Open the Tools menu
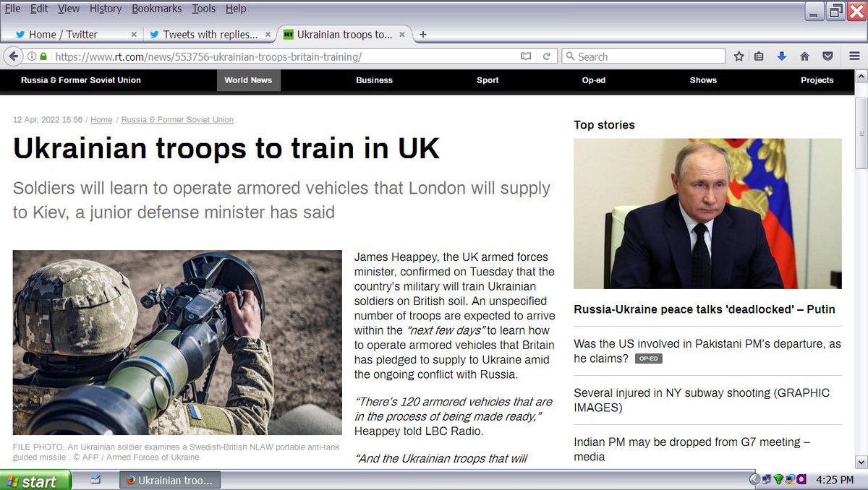This screenshot has height=490, width=868. tap(204, 9)
